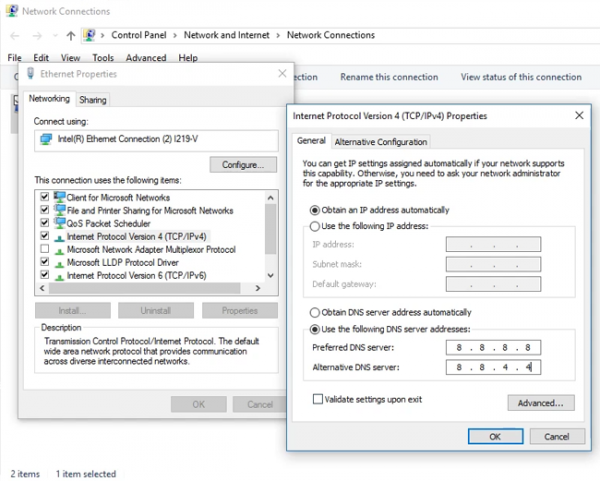Click the address bar network icon

tap(90, 35)
